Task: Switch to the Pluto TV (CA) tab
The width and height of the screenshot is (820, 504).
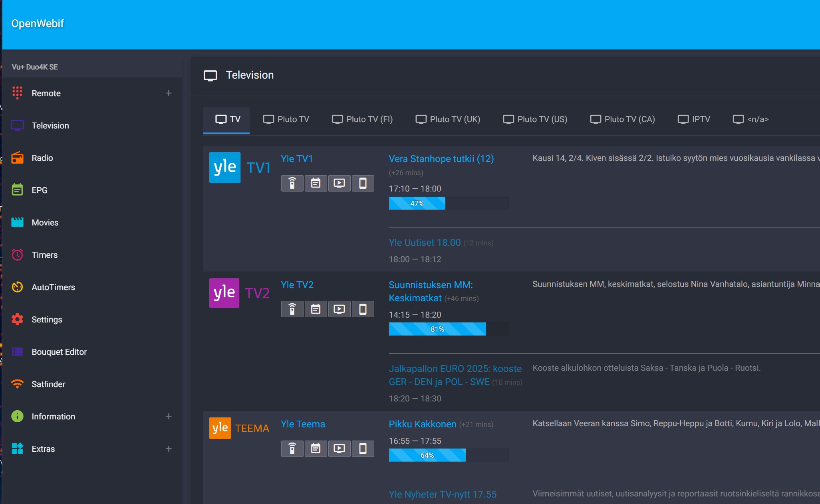Action: (622, 119)
